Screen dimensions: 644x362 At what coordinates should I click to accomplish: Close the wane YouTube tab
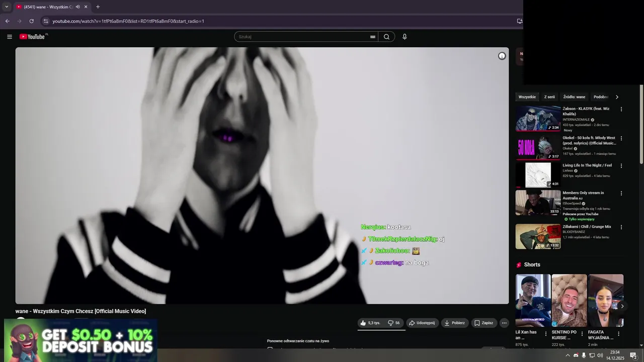(86, 7)
